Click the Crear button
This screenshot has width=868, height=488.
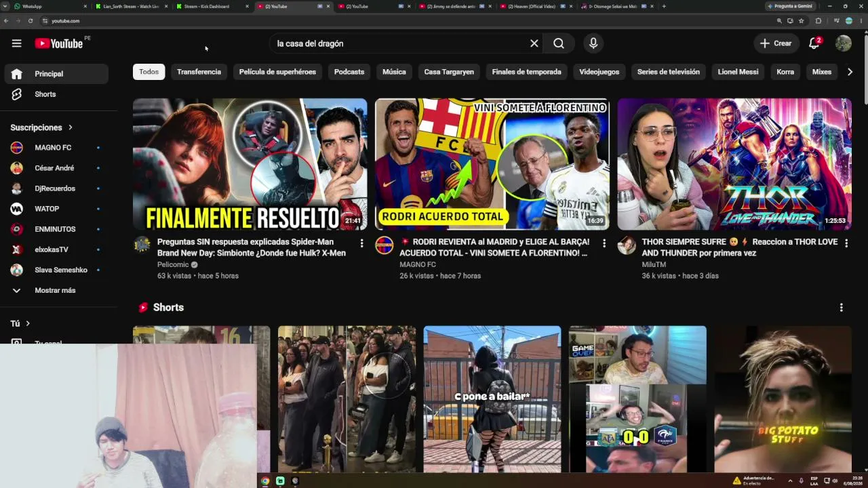click(x=776, y=43)
